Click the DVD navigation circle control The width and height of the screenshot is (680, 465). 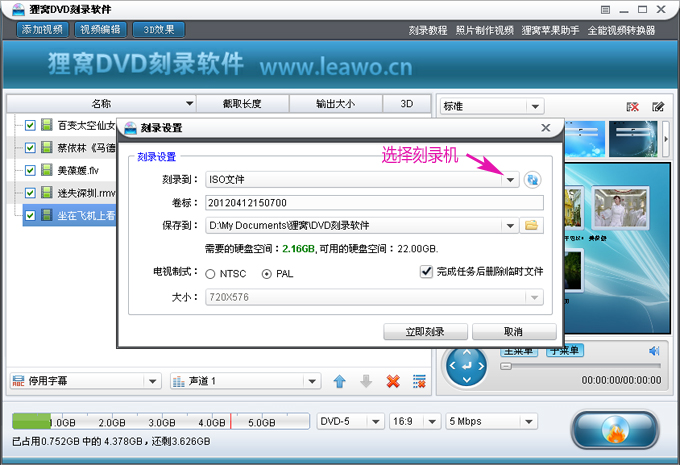[x=467, y=367]
